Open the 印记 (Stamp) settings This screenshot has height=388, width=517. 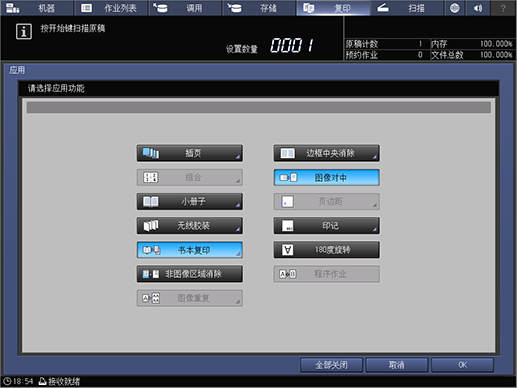tap(327, 226)
